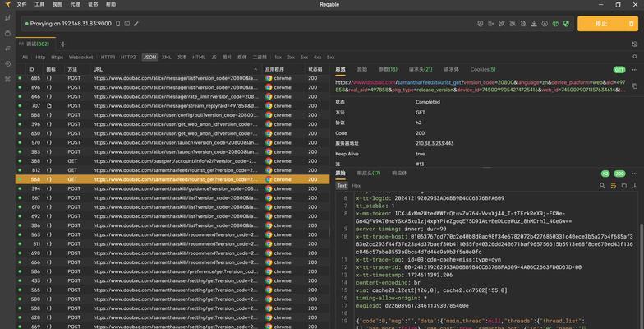The width and height of the screenshot is (644, 329).
Task: Open the 文件 menu
Action: (21, 5)
